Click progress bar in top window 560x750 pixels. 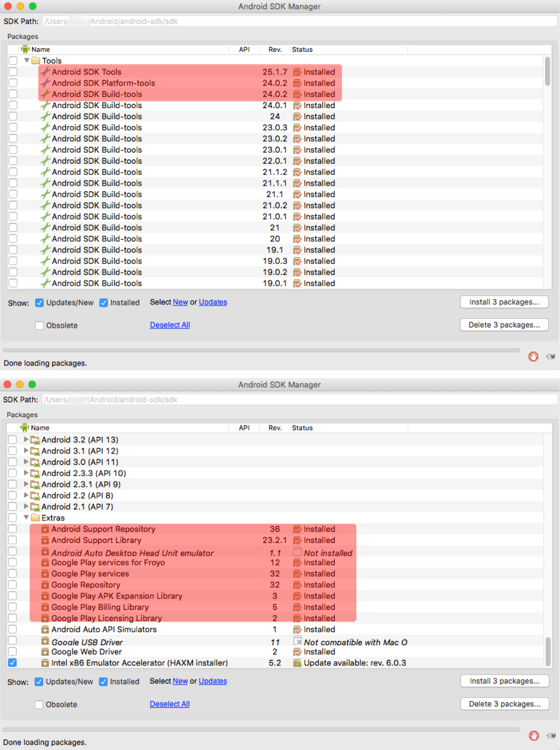261,350
